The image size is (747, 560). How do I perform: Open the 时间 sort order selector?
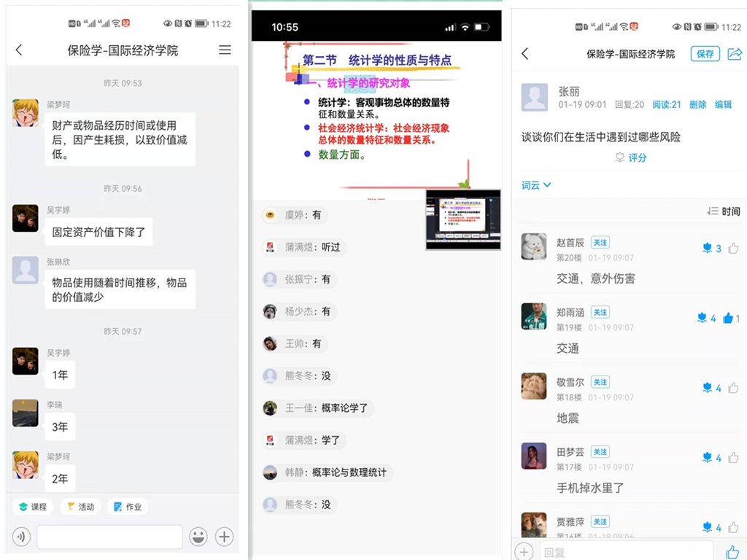coord(724,211)
